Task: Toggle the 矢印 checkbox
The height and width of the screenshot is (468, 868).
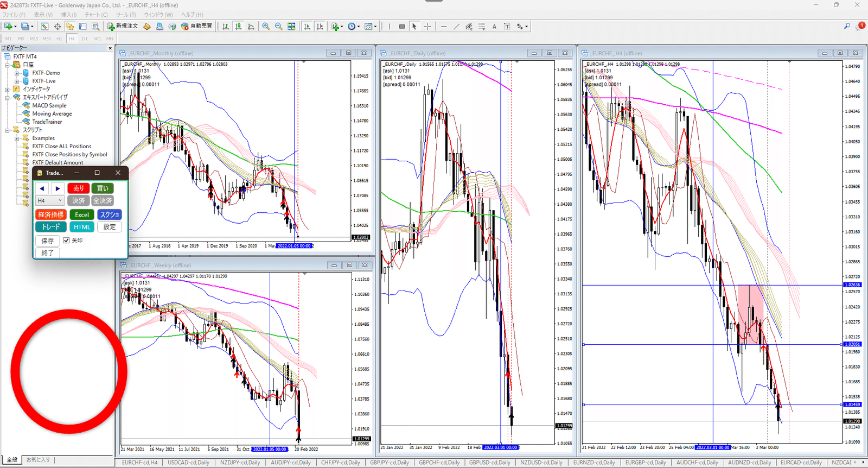Action: (66, 240)
